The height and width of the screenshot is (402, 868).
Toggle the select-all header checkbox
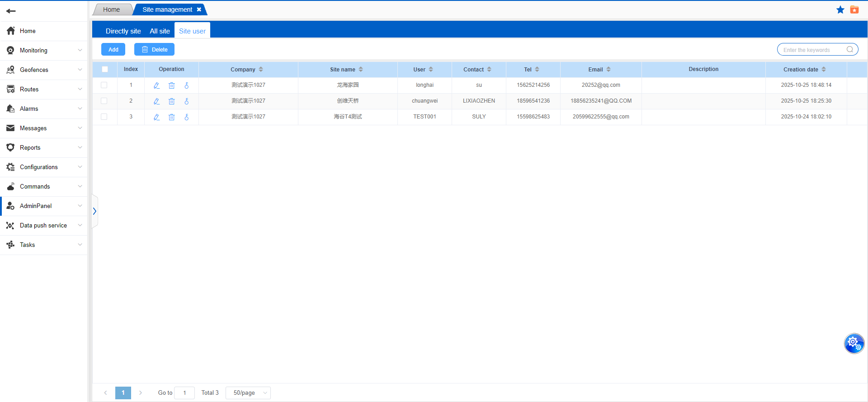pos(105,69)
